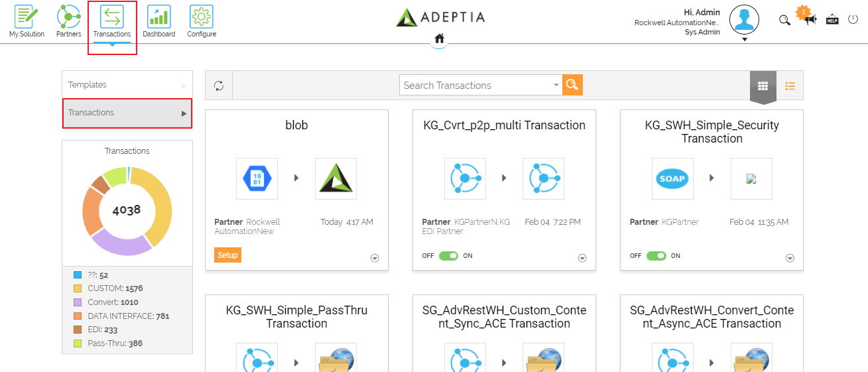Open the notifications megaphone icon
The width and height of the screenshot is (868, 372).
pyautogui.click(x=810, y=19)
